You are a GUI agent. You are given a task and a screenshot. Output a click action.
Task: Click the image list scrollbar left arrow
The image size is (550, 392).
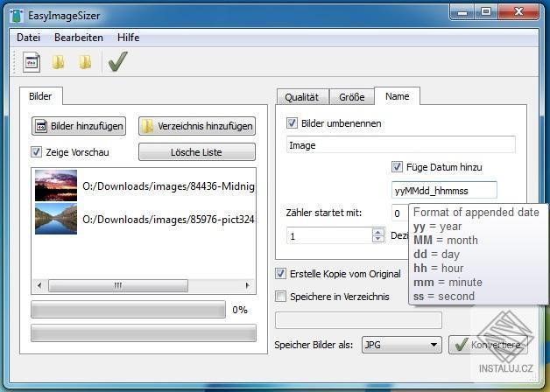(x=39, y=285)
